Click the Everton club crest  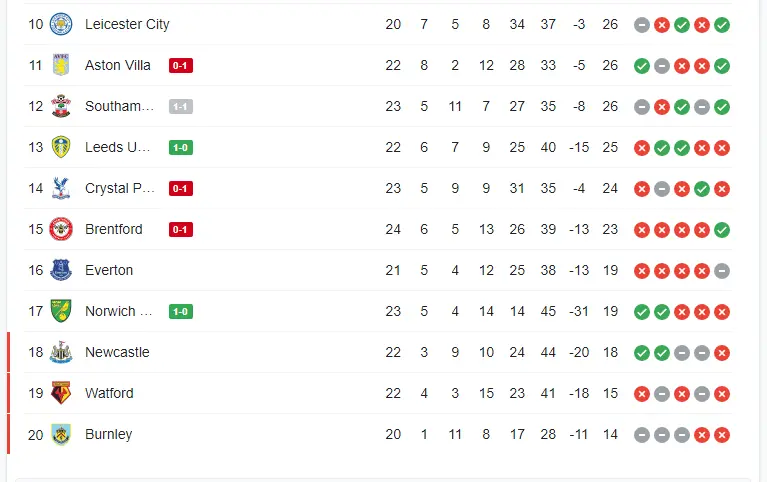[x=61, y=270]
